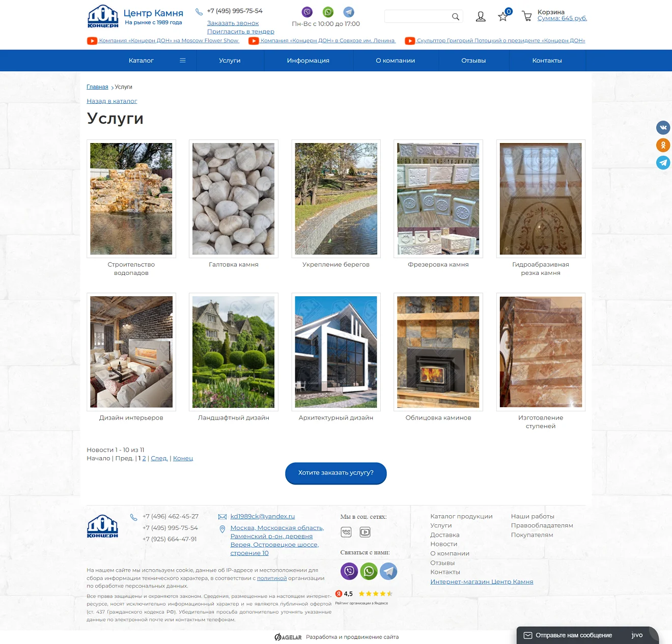
Task: Open VK from the floating side panel
Action: click(x=663, y=128)
